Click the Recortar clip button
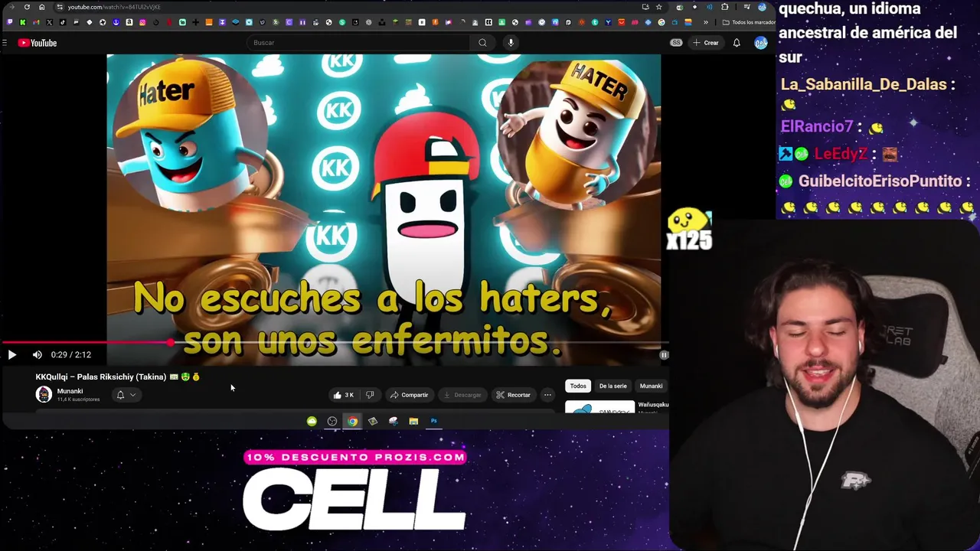The width and height of the screenshot is (980, 551). 513,395
